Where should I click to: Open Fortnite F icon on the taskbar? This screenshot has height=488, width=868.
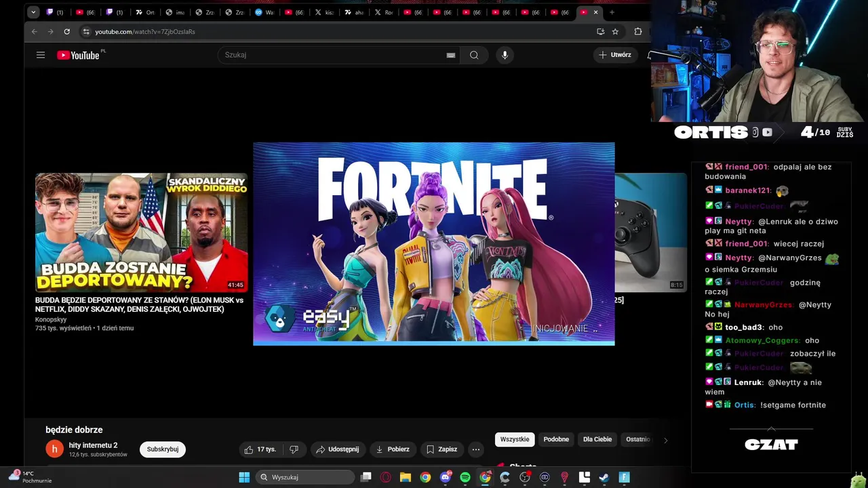point(625,477)
